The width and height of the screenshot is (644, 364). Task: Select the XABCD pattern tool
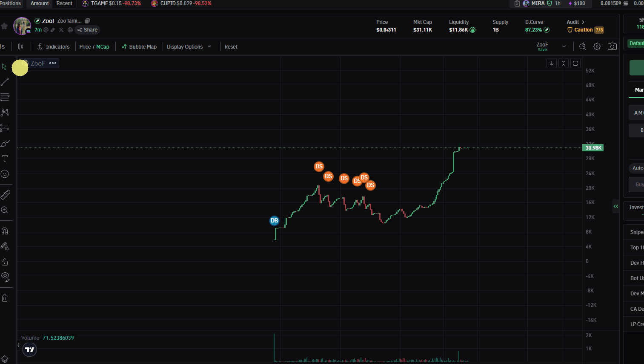coord(5,113)
